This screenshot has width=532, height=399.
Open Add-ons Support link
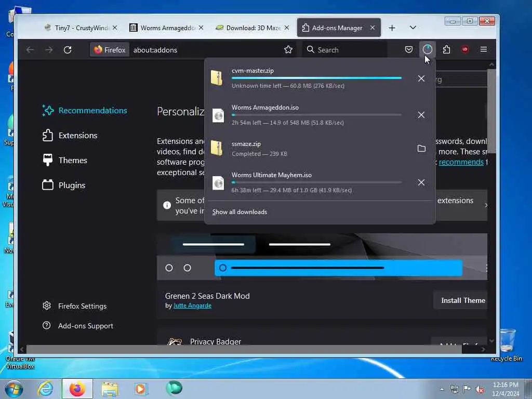(x=78, y=326)
